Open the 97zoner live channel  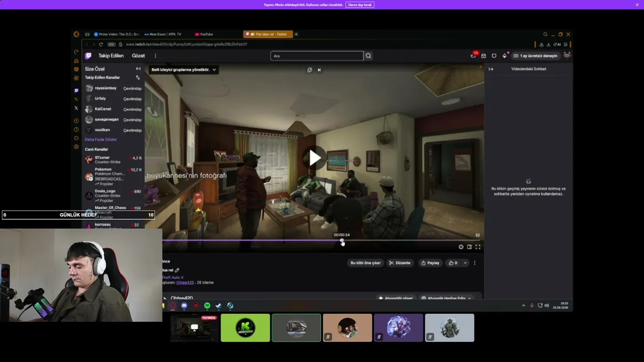pos(113,160)
